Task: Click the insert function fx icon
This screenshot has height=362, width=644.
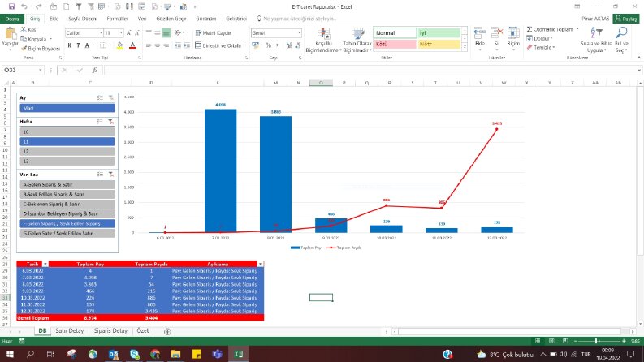Action: coord(94,70)
